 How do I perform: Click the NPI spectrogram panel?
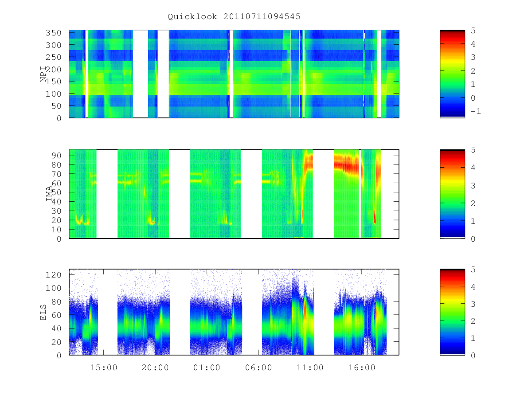[x=234, y=74]
